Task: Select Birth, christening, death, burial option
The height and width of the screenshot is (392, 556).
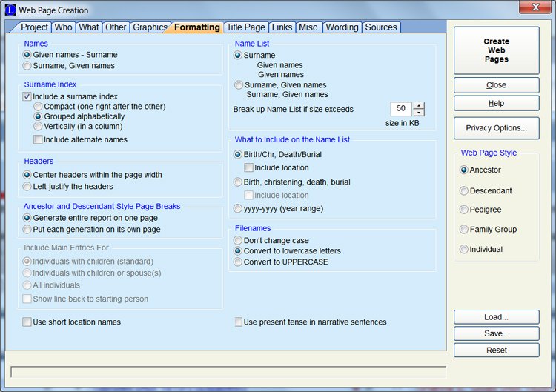Action: (292, 182)
